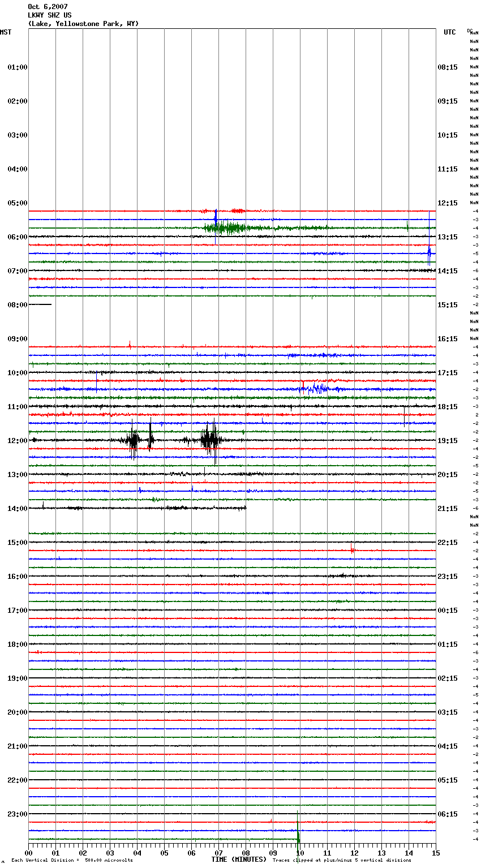This screenshot has width=481, height=868.
Task: Click the UTC label '12:15'
Action: tap(448, 203)
